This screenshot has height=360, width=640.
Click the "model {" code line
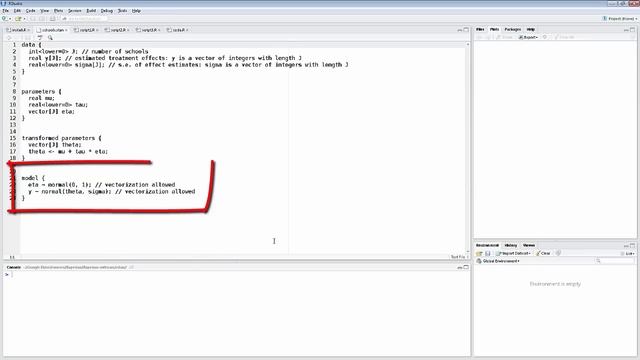point(33,178)
